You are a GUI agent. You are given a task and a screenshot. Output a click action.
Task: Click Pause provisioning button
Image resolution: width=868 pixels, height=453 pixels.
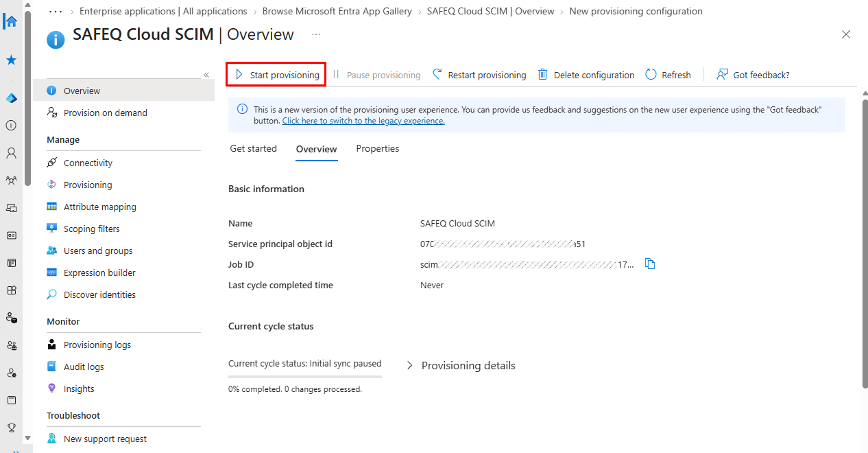tap(376, 75)
